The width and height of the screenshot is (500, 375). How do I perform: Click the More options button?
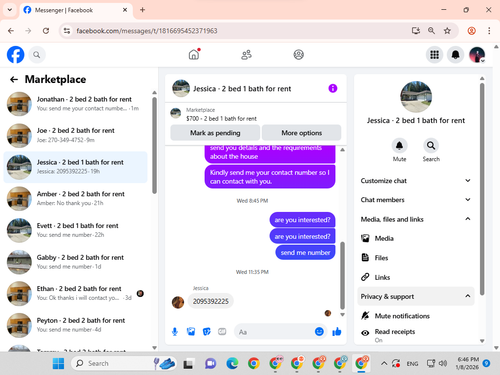301,133
